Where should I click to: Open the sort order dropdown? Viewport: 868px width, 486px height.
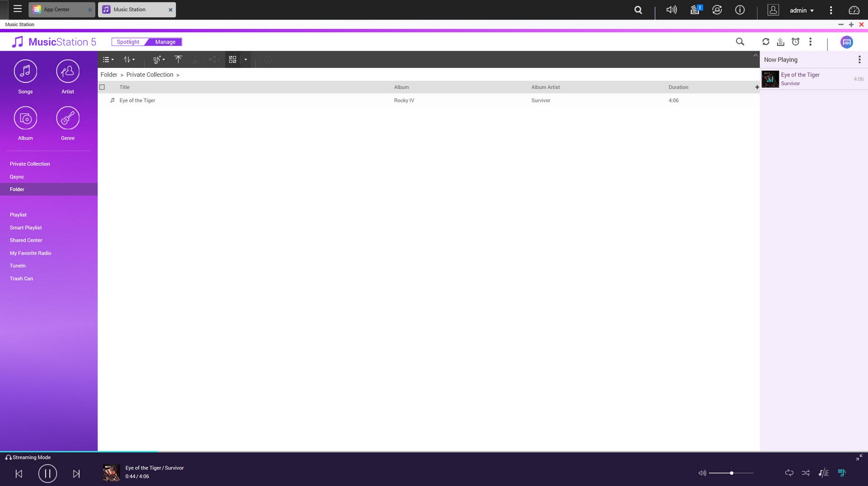129,60
